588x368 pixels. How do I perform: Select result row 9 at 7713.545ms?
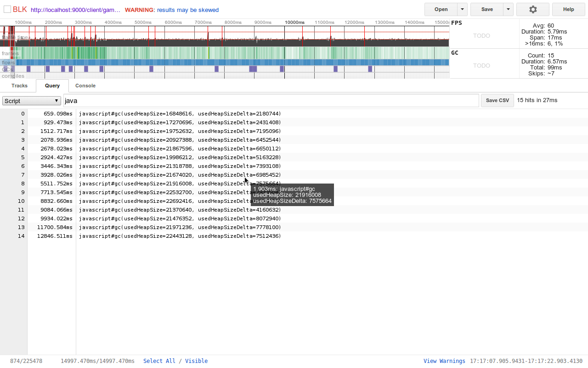[x=294, y=192]
